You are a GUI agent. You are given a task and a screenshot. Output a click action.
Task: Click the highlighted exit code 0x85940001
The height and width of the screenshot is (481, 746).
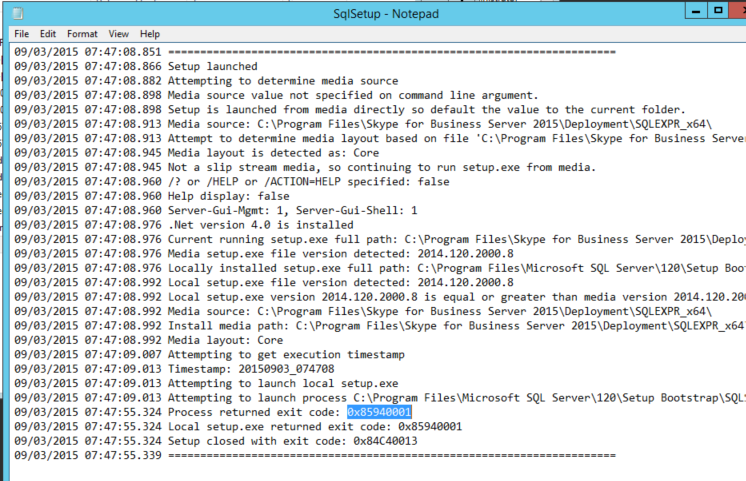(x=379, y=412)
